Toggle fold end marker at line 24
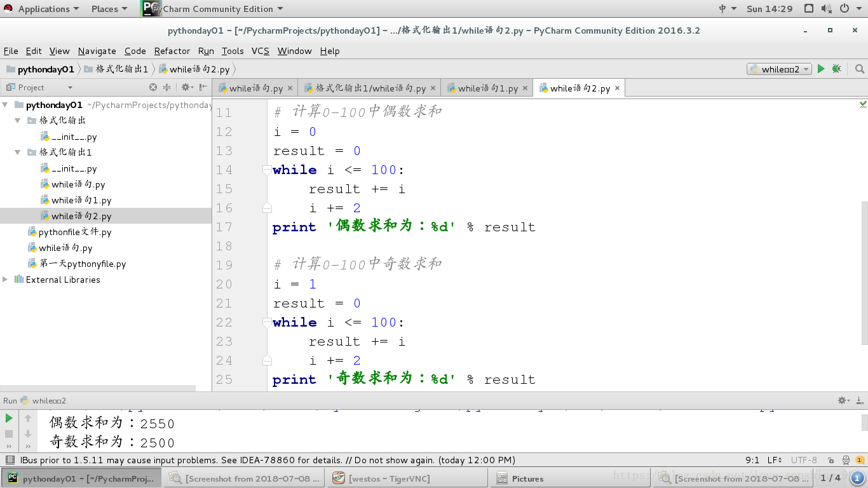This screenshot has height=488, width=868. [268, 360]
